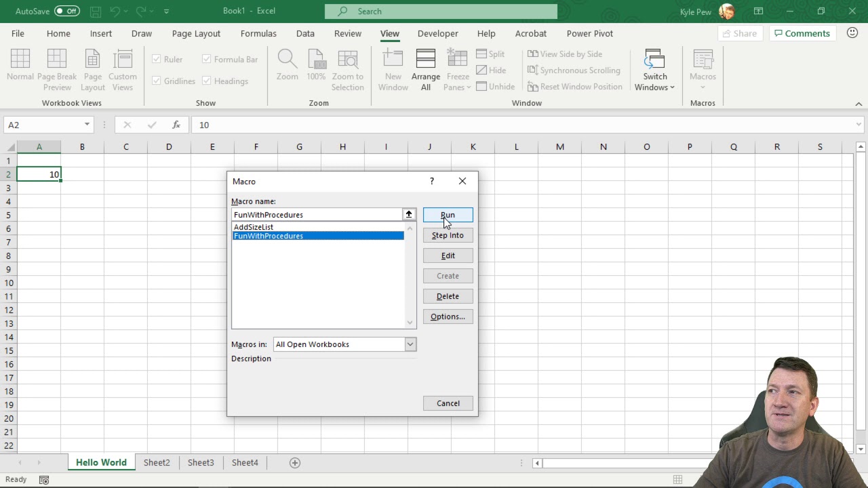Click the Run button
The height and width of the screenshot is (488, 868).
[x=448, y=215]
